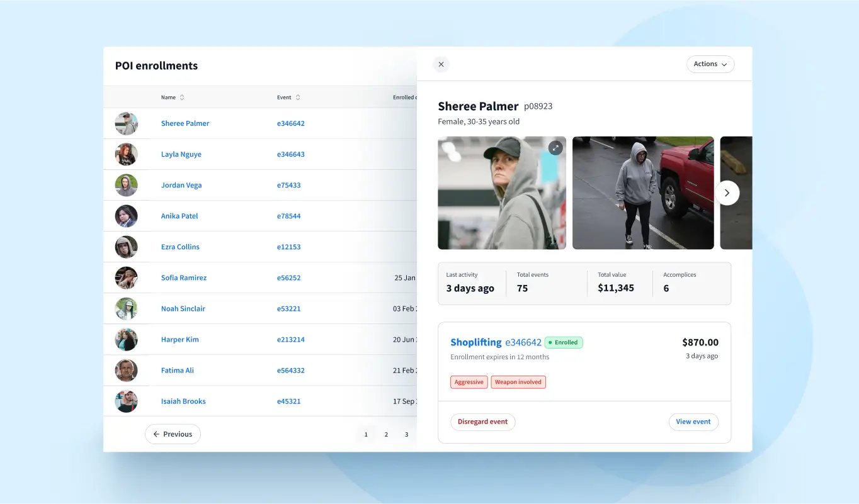This screenshot has width=859, height=504.
Task: Close the Sheree Palmer detail panel
Action: tap(441, 64)
